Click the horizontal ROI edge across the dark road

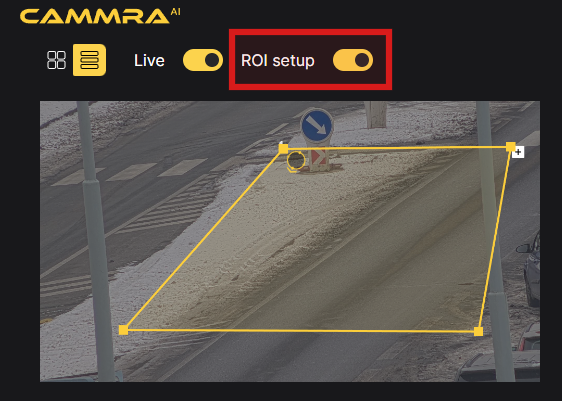pyautogui.click(x=301, y=330)
